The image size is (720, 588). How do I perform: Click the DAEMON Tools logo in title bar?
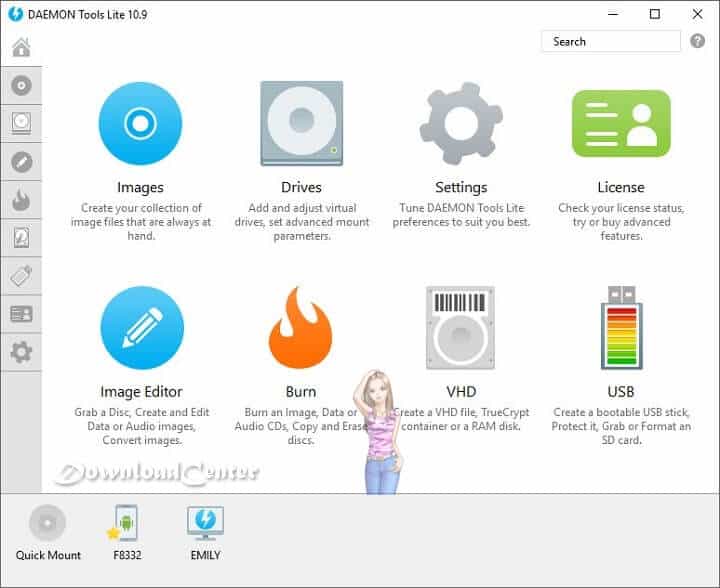click(x=15, y=14)
